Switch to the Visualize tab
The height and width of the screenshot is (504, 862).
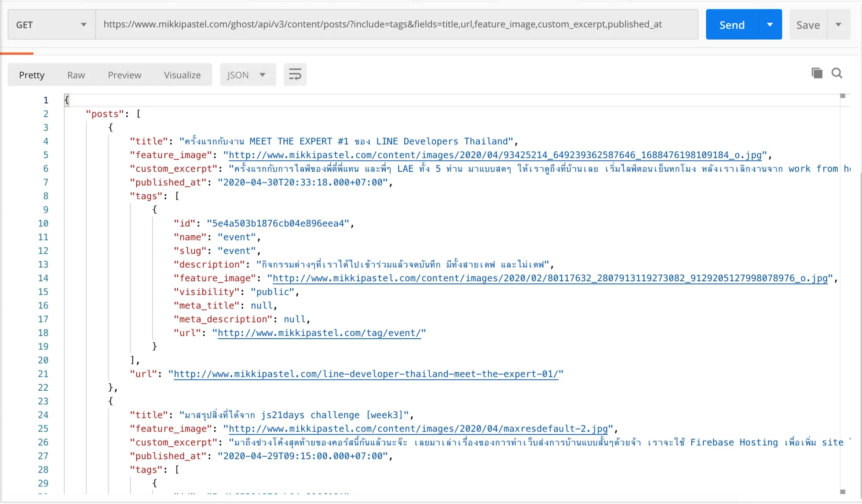tap(182, 75)
